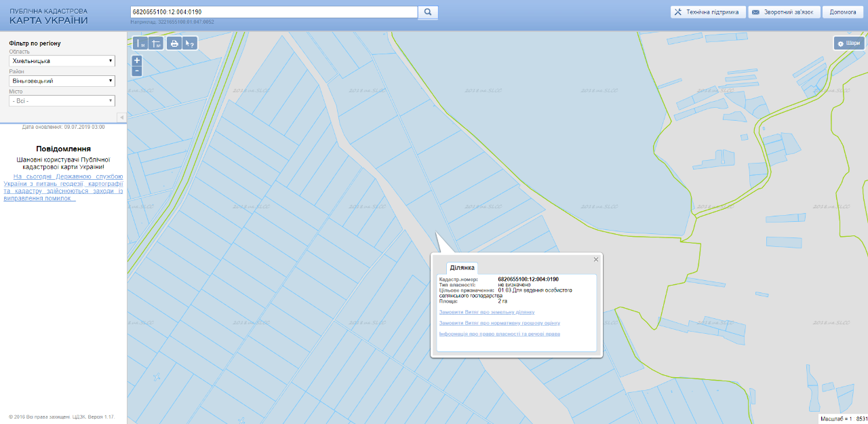Activate the identify cursor info tool
Screen dimensions: 868x424
(x=190, y=43)
